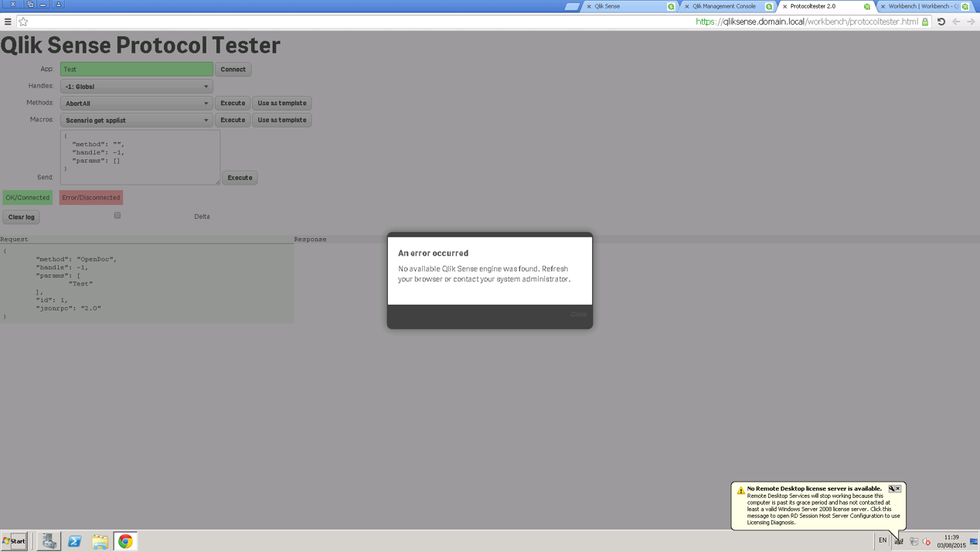This screenshot has height=552, width=980.
Task: Click the Show desktop button
Action: (x=975, y=541)
